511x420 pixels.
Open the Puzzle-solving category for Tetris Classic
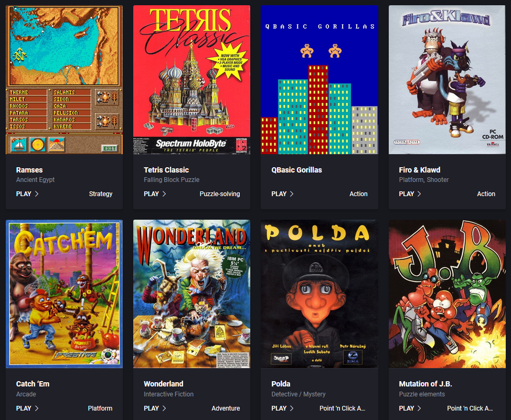pyautogui.click(x=220, y=194)
